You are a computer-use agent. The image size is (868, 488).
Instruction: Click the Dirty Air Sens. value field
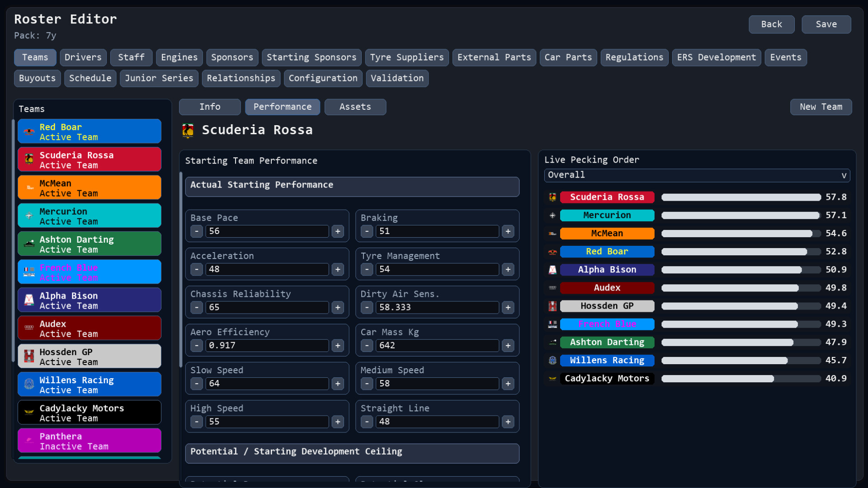tap(437, 308)
